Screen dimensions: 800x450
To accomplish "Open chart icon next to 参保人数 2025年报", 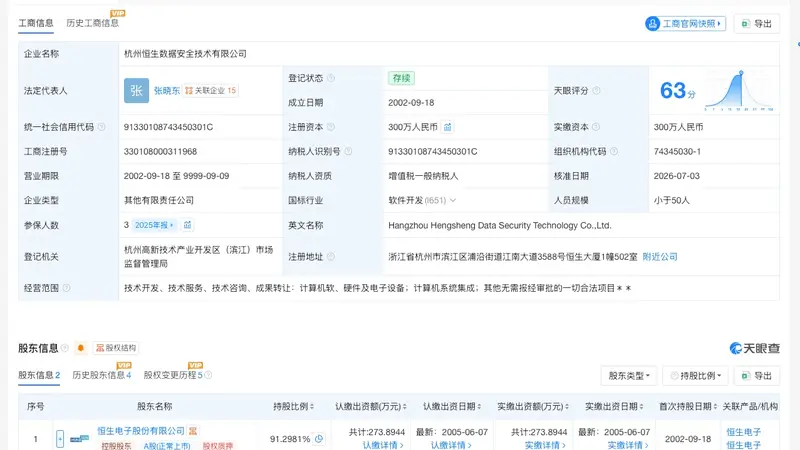I will coord(188,225).
